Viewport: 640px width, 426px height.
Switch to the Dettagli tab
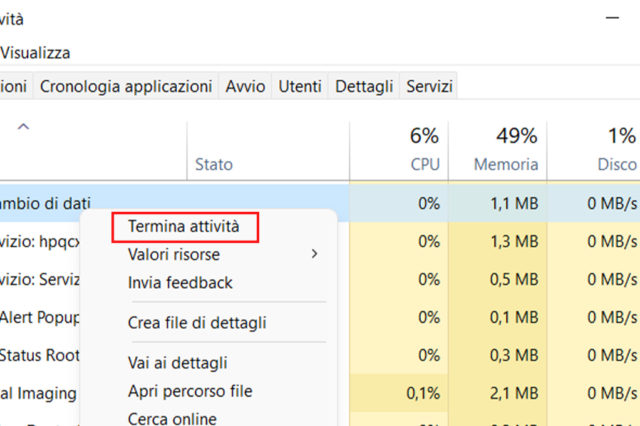tap(364, 86)
